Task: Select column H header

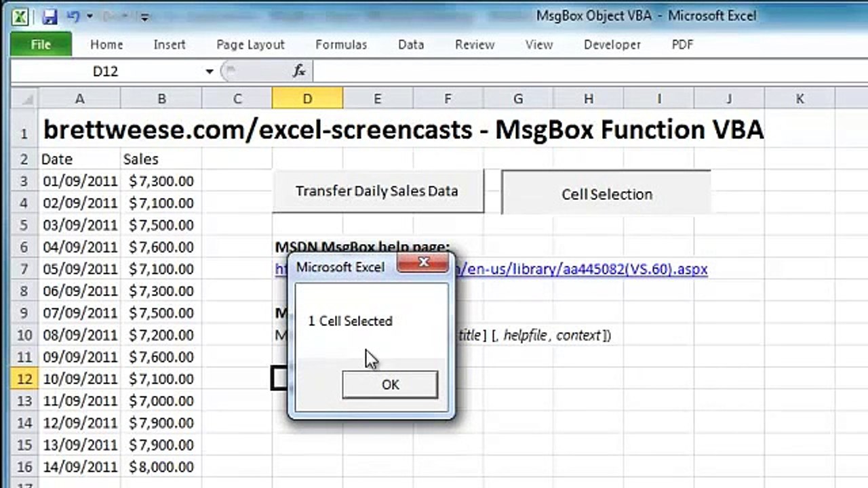Action: 589,99
